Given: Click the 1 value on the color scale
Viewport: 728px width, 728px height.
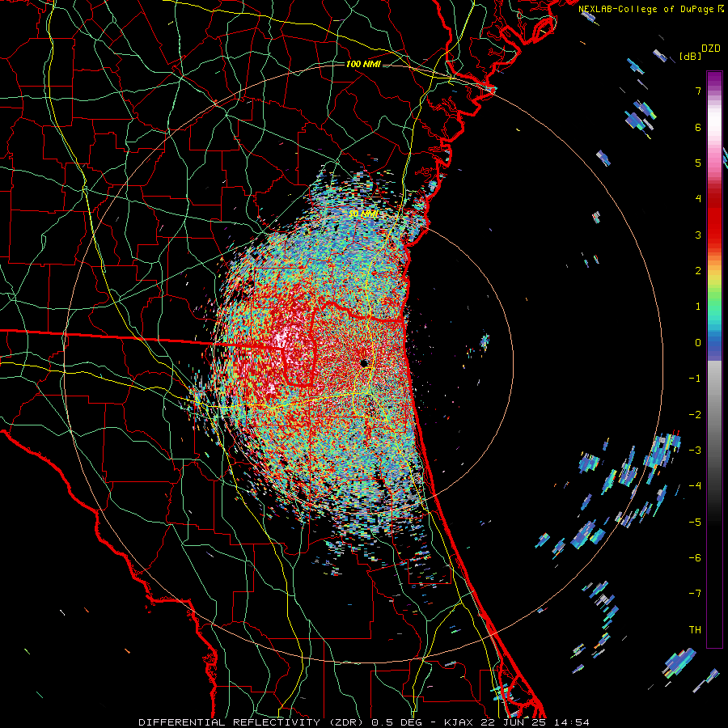Looking at the screenshot, I should point(698,307).
